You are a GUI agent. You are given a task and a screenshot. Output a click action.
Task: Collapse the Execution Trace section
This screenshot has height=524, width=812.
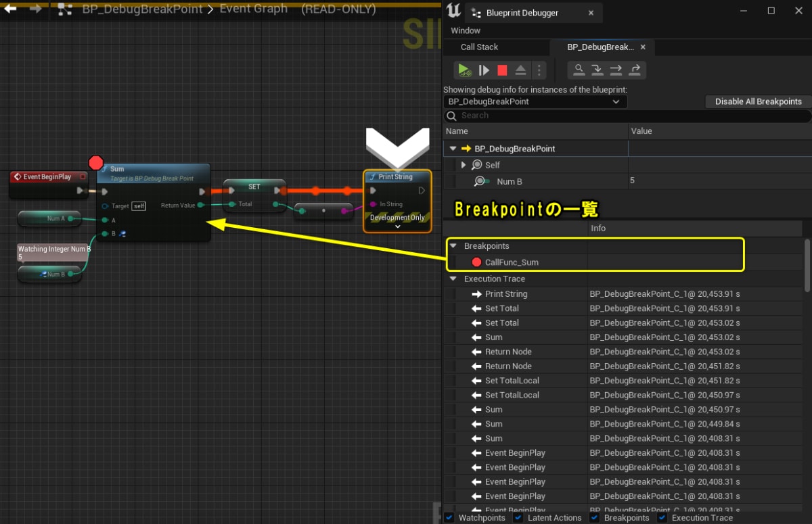pyautogui.click(x=453, y=279)
